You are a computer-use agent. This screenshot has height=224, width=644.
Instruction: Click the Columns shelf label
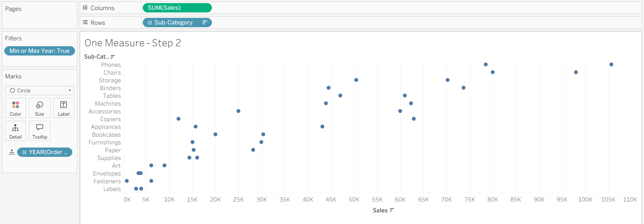[102, 8]
